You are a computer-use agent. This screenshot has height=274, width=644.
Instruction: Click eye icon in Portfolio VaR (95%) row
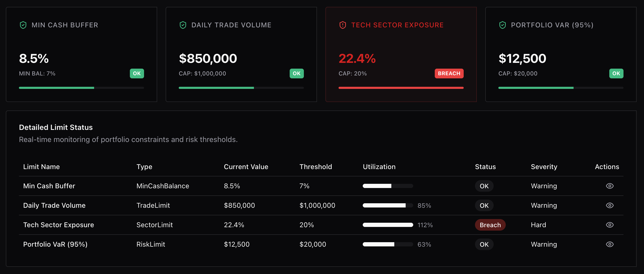pos(610,244)
